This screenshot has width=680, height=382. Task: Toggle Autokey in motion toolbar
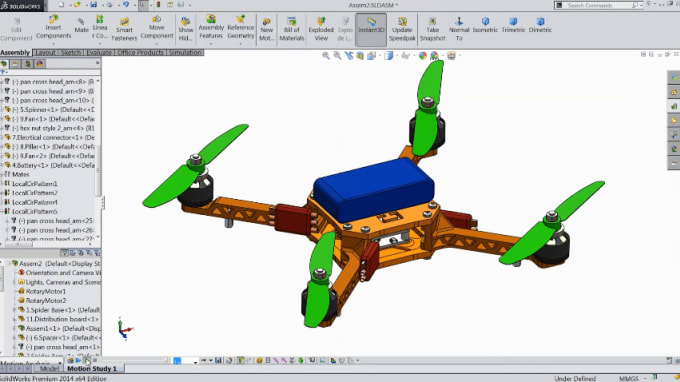241,360
